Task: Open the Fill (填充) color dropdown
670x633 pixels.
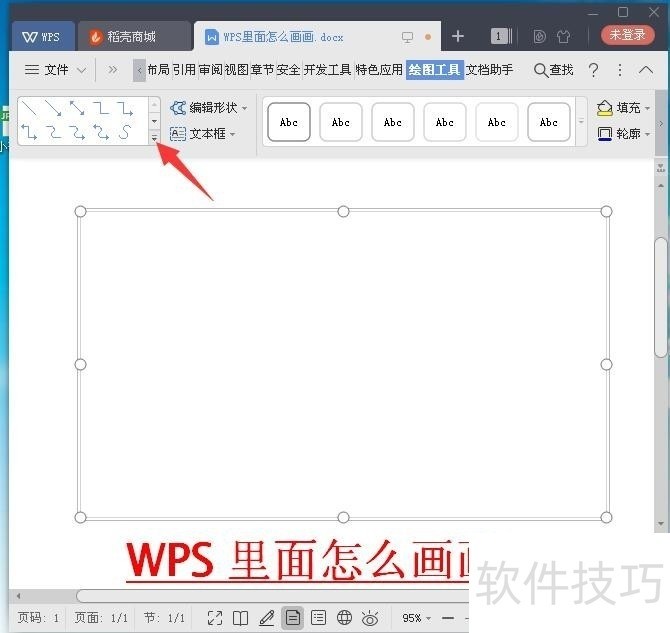Action: coord(648,108)
